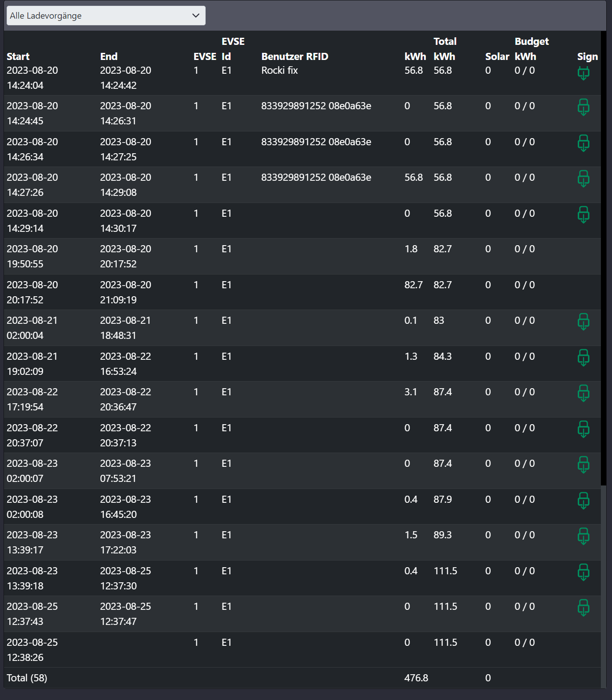Click sign icon for session ending 12:37:30
This screenshot has height=700, width=612.
[583, 572]
